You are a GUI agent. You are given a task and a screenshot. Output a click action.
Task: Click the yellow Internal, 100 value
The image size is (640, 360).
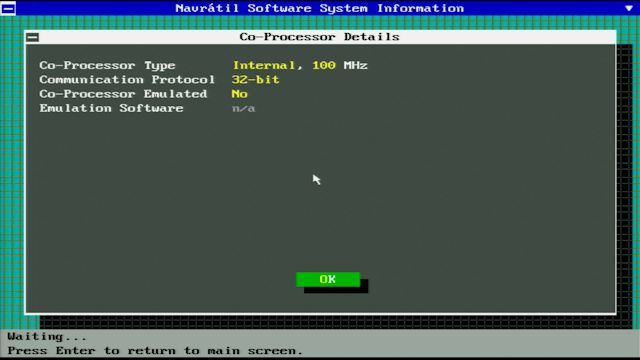pos(284,65)
